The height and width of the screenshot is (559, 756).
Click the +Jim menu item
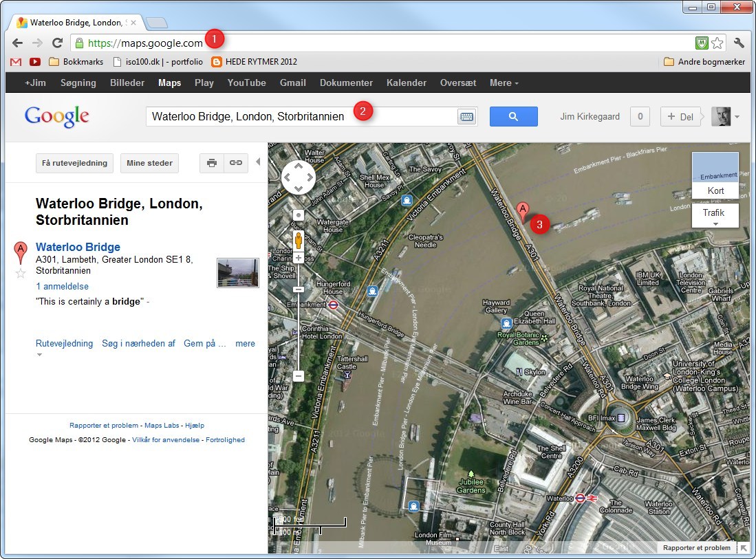click(x=35, y=83)
